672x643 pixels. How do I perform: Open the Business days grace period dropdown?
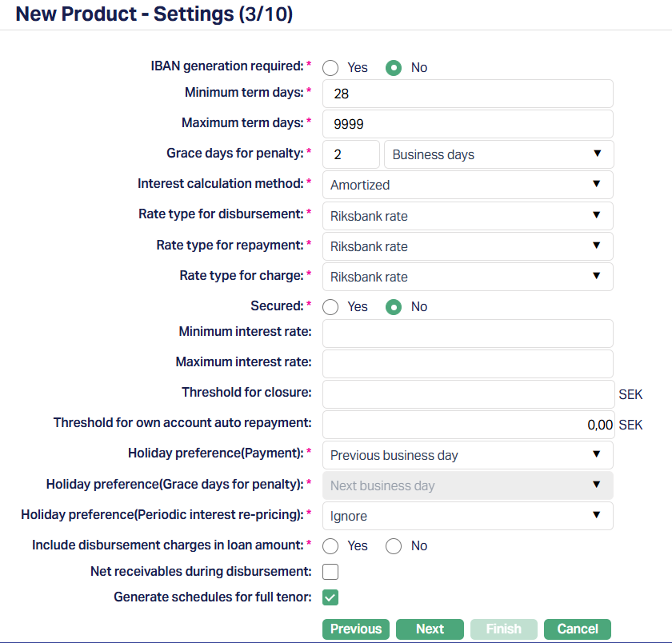tap(498, 154)
